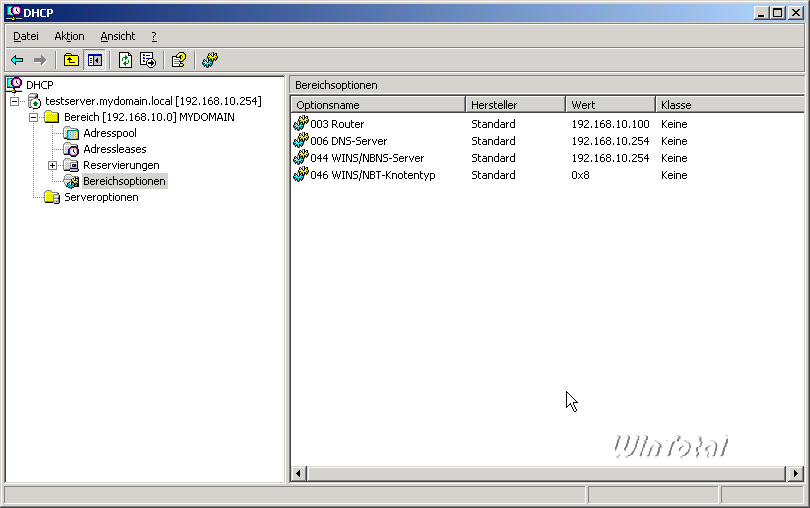Go up one level folder icon
The image size is (810, 508).
click(x=71, y=60)
